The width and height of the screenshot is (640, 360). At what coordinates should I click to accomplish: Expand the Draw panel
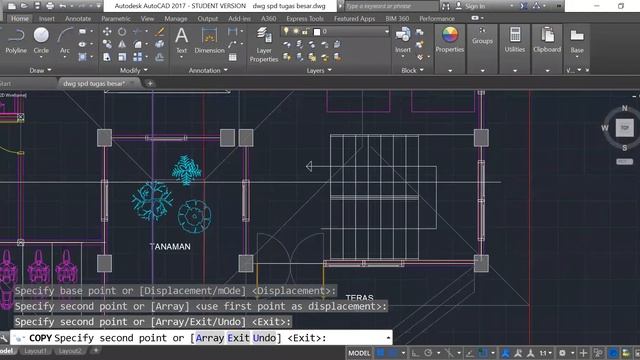pos(40,70)
